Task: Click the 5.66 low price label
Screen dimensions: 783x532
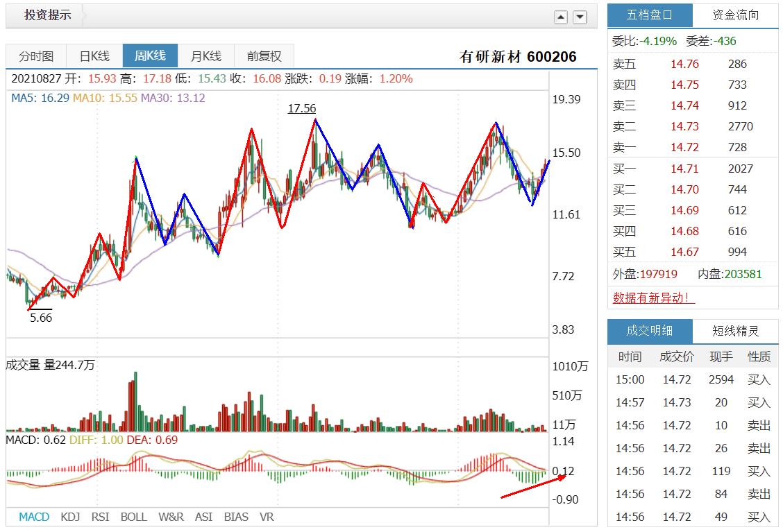Action: coord(41,318)
